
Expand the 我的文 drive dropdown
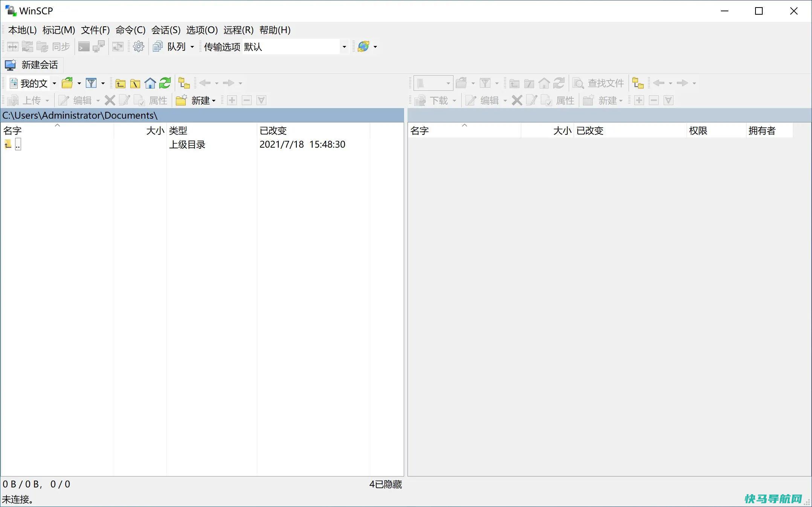tap(54, 83)
